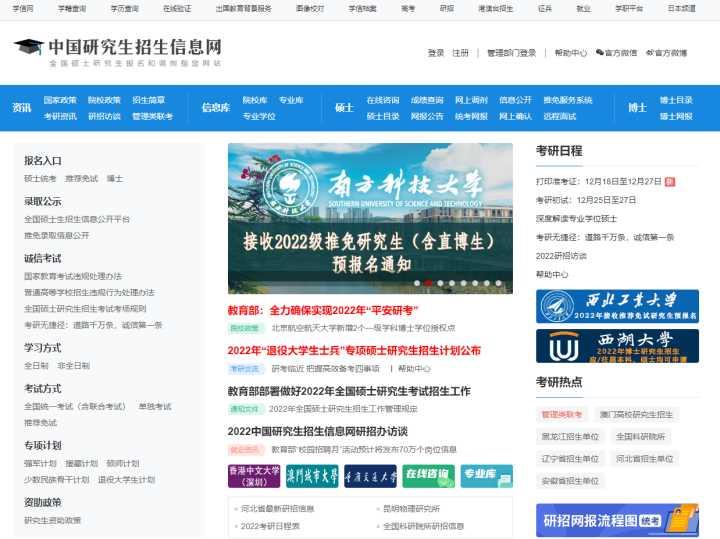Open the teal 专业库 tile
Screen dimensions: 720x539
point(487,476)
